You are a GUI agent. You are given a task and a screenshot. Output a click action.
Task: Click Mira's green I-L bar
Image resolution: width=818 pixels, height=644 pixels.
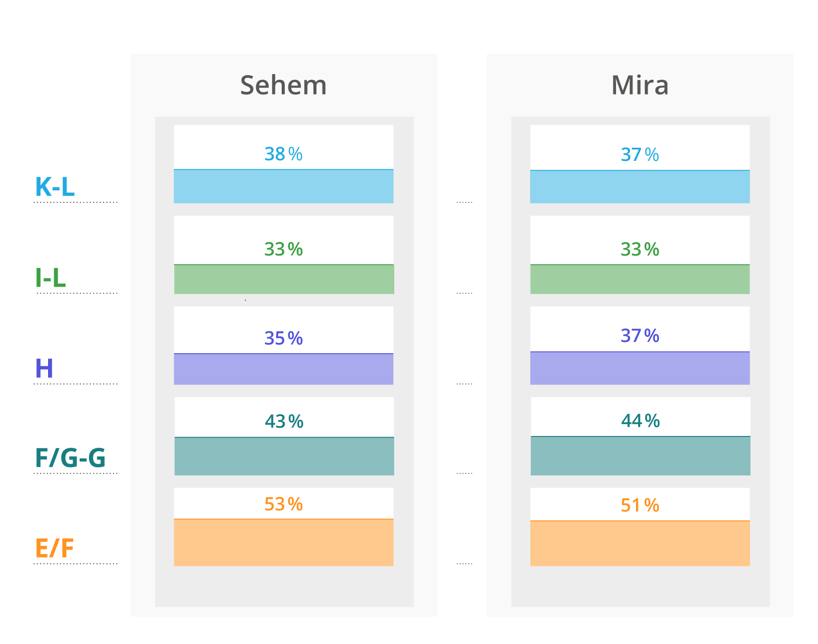coord(640,280)
